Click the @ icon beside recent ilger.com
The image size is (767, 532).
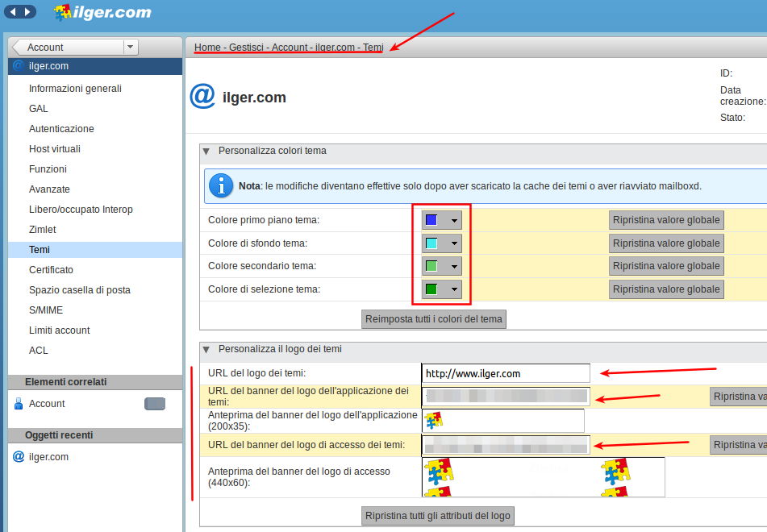(x=19, y=457)
